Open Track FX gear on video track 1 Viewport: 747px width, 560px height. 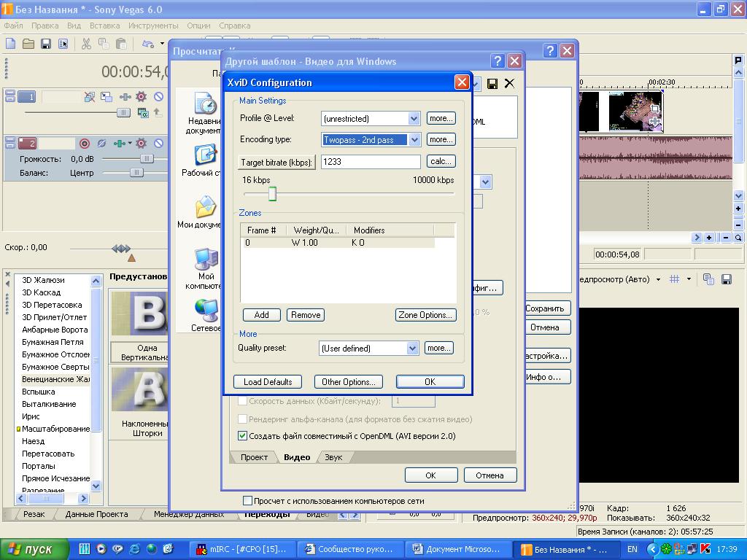(141, 97)
